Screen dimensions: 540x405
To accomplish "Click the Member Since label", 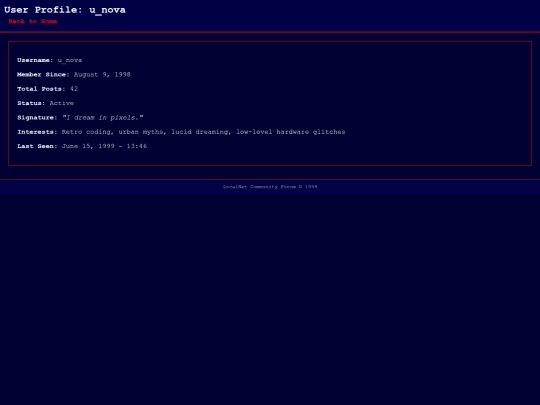I will point(43,74).
